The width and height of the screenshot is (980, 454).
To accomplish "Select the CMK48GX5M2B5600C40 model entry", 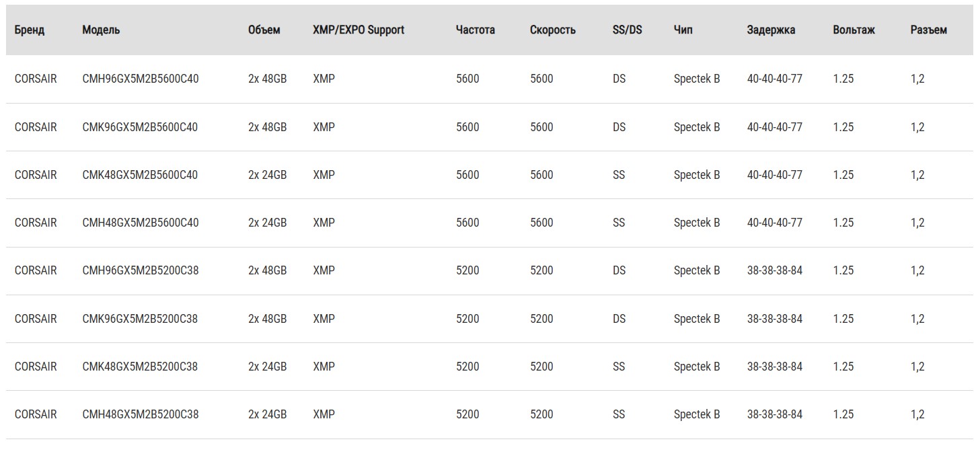I will point(140,175).
